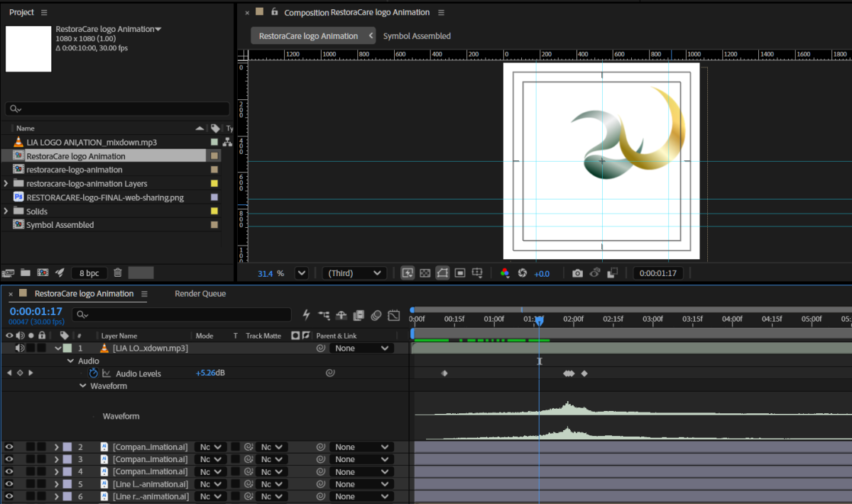Click the interpret footage icon in Project panel
Image resolution: width=852 pixels, height=504 pixels.
(x=9, y=273)
